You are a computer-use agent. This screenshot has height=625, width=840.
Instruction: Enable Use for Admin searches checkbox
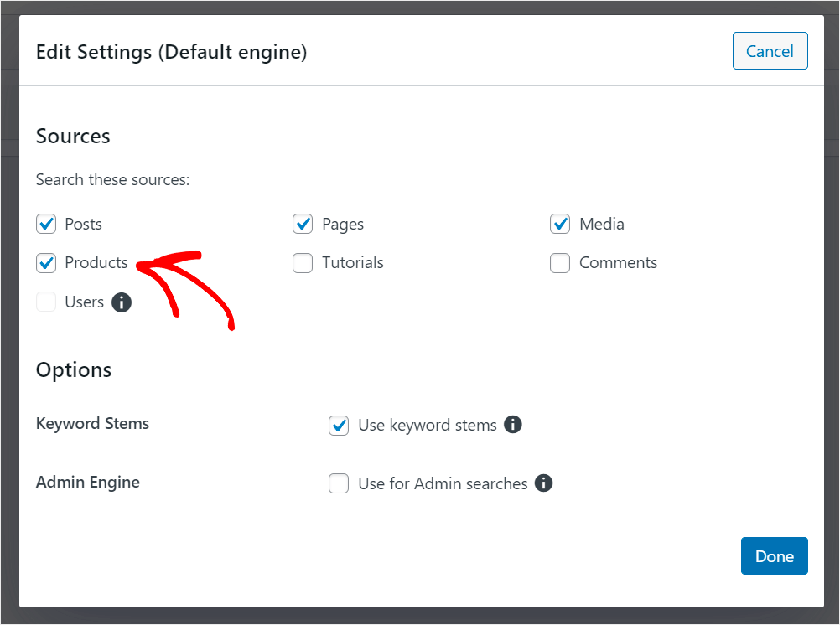click(339, 483)
